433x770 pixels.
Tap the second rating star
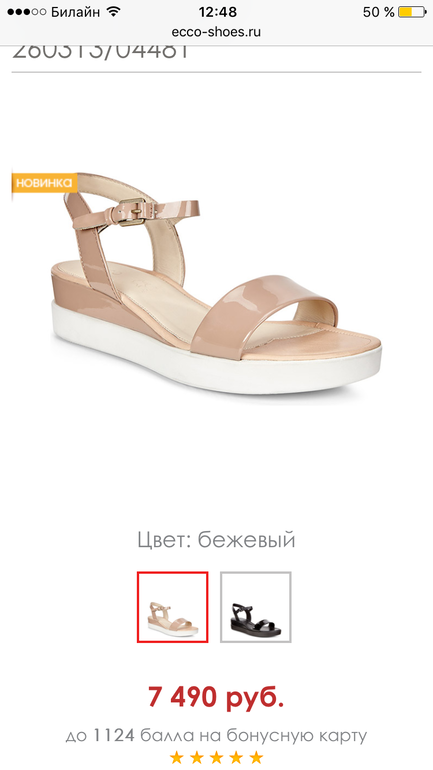click(x=196, y=758)
